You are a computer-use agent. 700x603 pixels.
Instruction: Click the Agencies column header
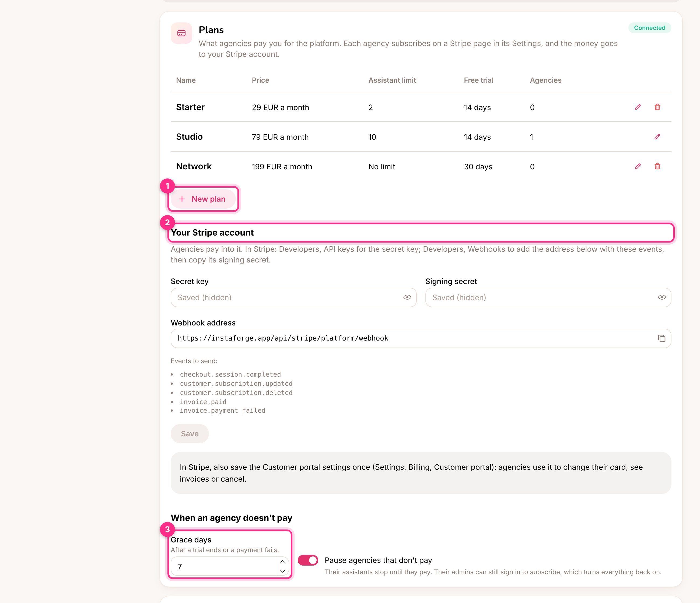(x=546, y=80)
